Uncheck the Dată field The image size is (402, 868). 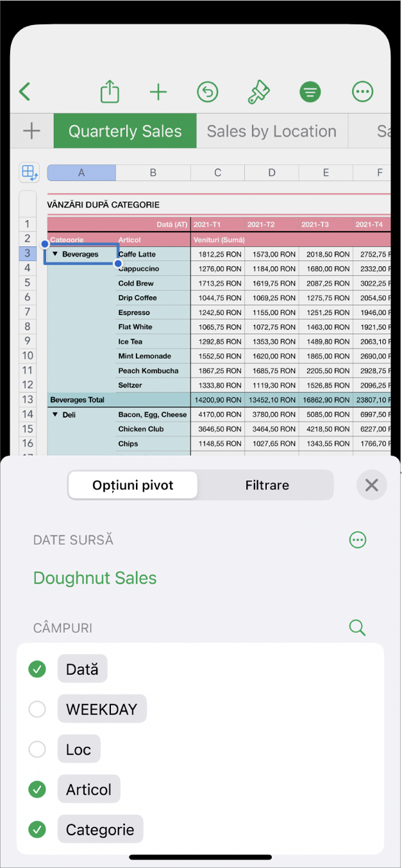(38, 669)
